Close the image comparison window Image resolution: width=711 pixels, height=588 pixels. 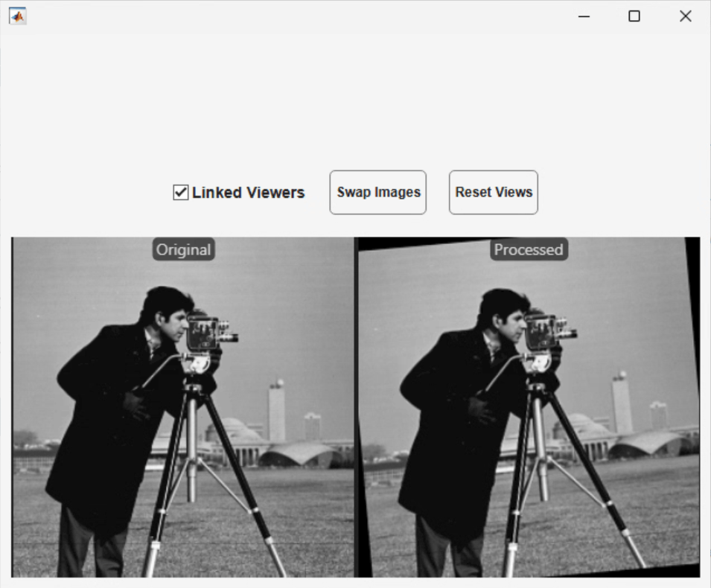click(686, 16)
